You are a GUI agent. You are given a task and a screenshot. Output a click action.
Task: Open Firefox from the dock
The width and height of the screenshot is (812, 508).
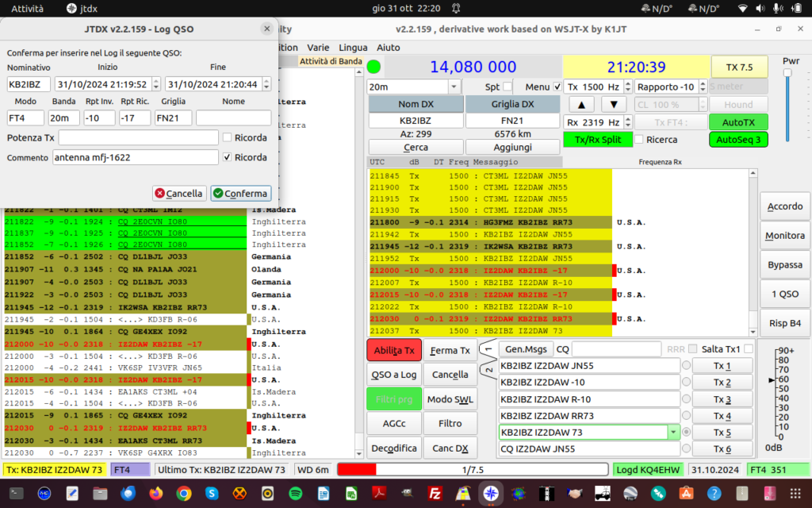point(155,493)
